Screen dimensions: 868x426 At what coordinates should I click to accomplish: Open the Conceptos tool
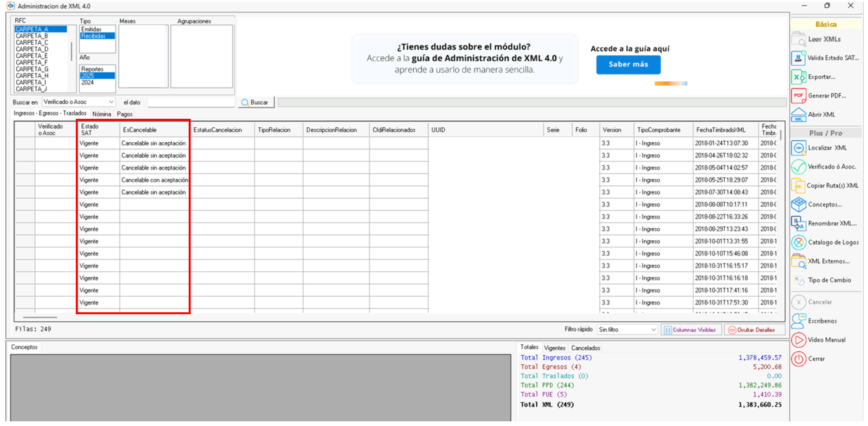798,204
